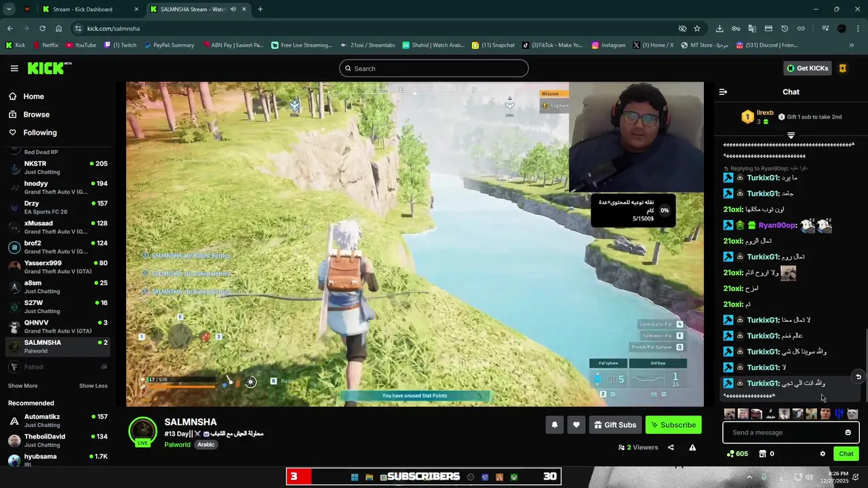Viewport: 868px width, 488px height.
Task: Reload the page
Action: tap(42, 28)
